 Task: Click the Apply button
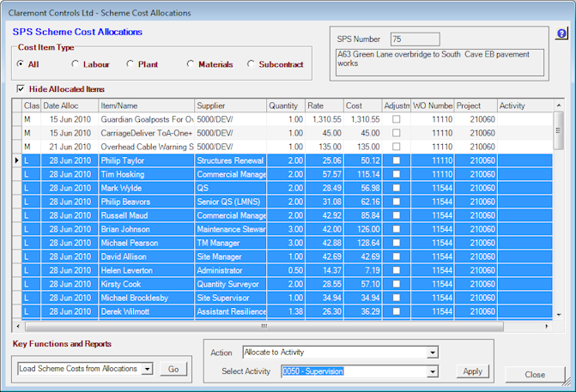[473, 371]
